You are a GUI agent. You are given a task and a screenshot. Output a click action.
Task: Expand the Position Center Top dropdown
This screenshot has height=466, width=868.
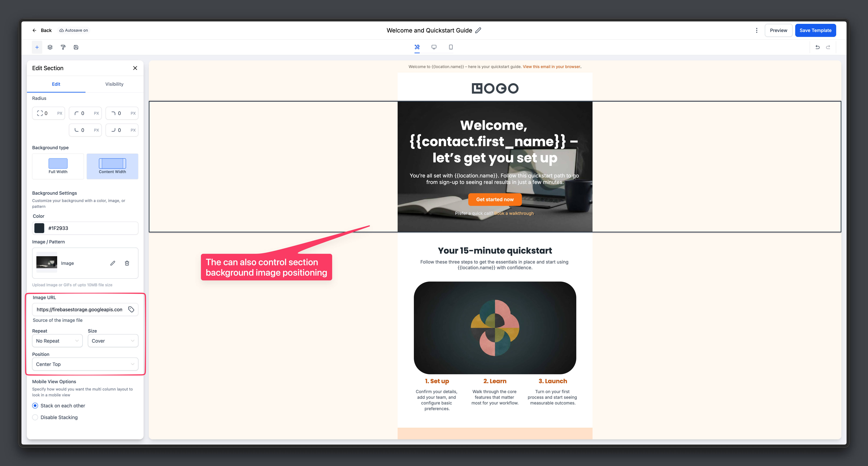85,364
